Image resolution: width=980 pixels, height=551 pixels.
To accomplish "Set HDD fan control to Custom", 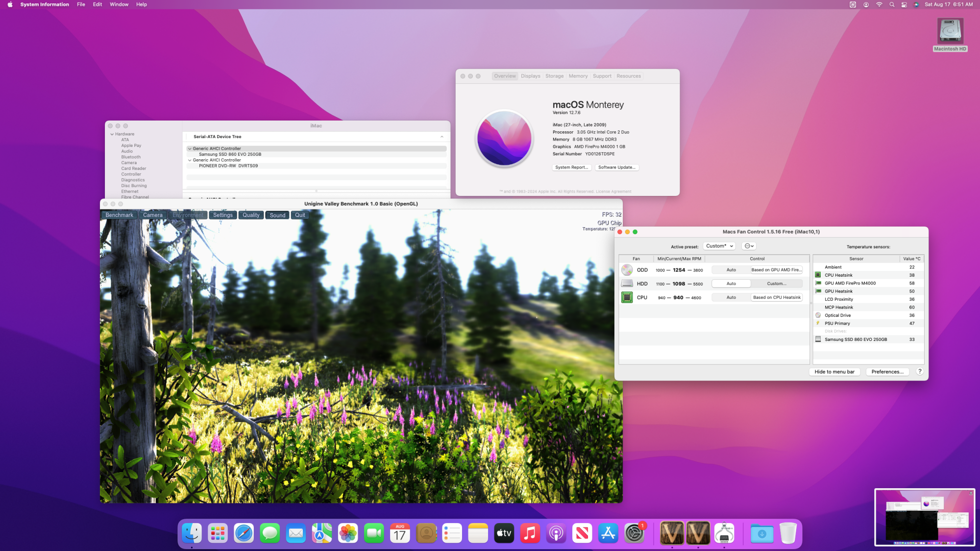I will pos(776,284).
